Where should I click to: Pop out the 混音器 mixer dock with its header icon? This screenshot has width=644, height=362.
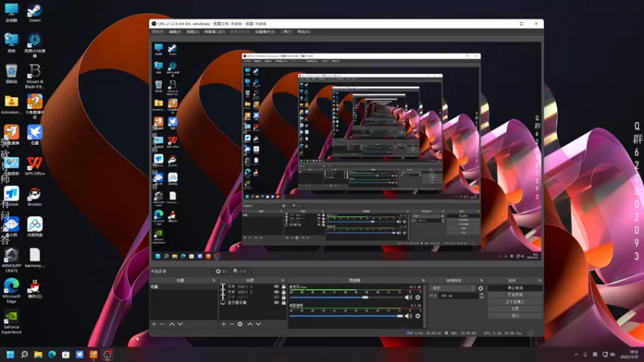click(423, 281)
